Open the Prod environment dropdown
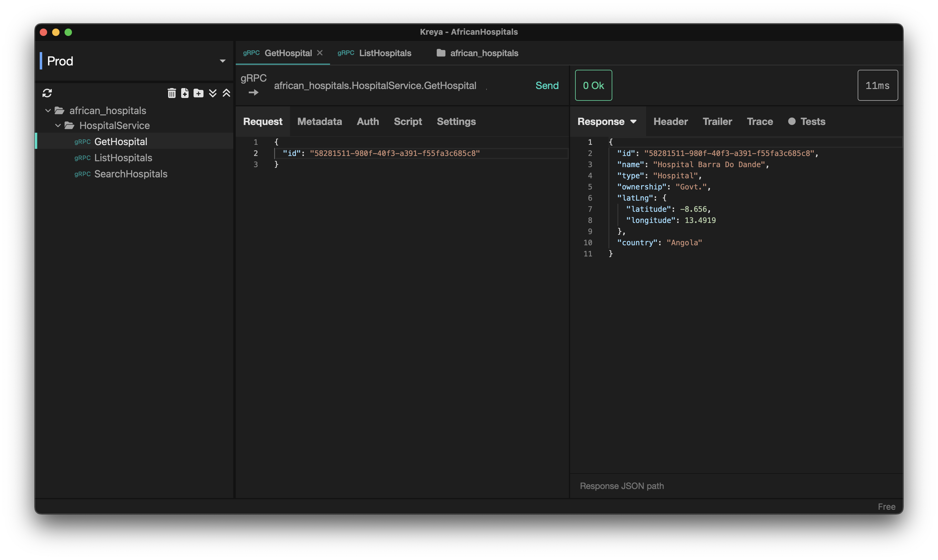The image size is (938, 560). 134,61
